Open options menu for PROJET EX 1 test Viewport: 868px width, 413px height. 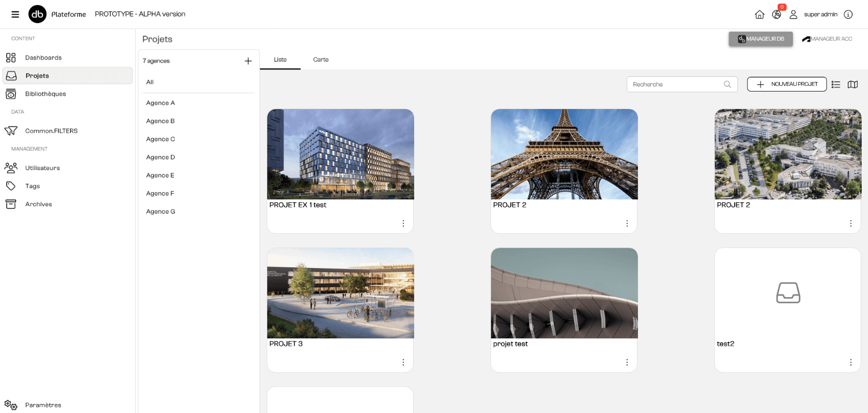point(403,224)
